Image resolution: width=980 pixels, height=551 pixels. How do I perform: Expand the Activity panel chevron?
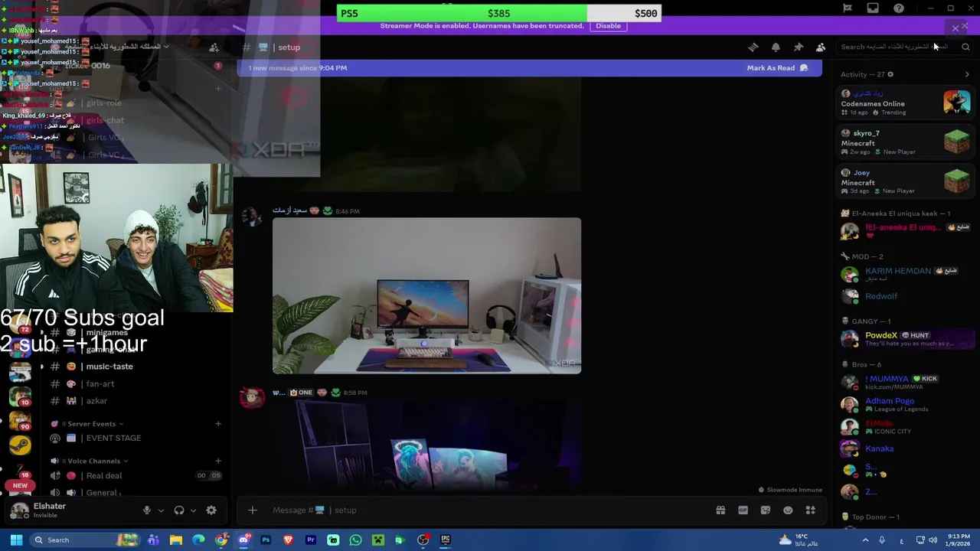[x=967, y=74]
